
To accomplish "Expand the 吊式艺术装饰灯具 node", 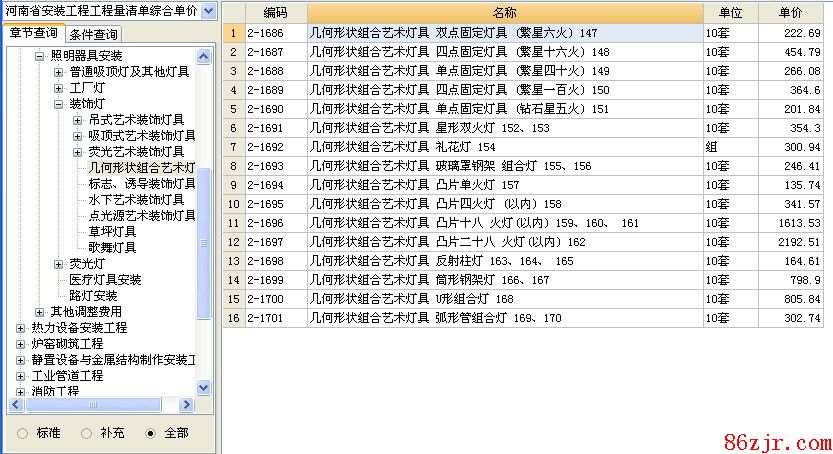I will pyautogui.click(x=77, y=120).
